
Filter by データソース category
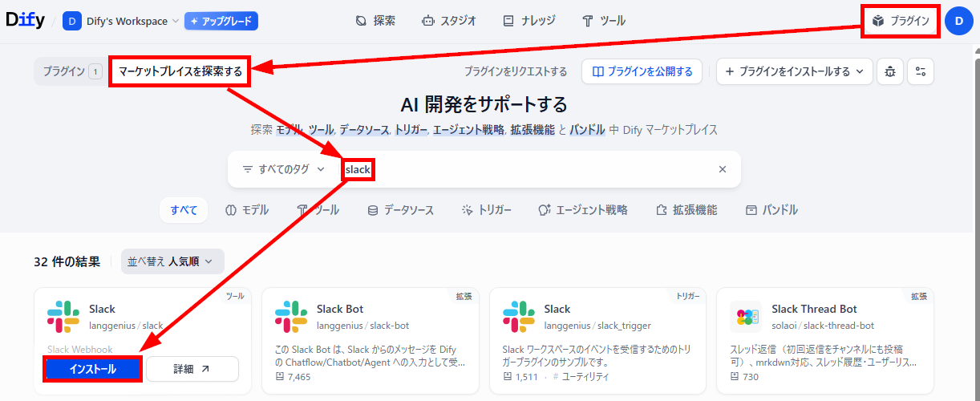[x=400, y=210]
